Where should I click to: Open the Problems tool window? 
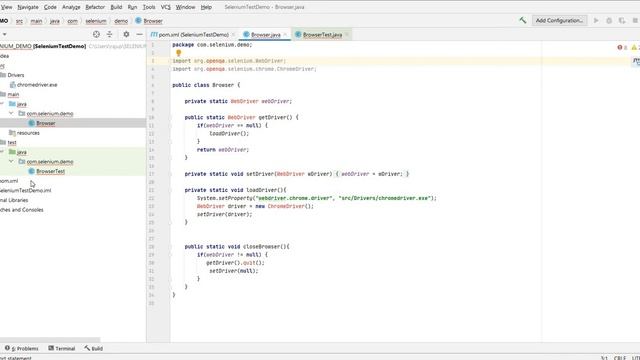(22, 348)
